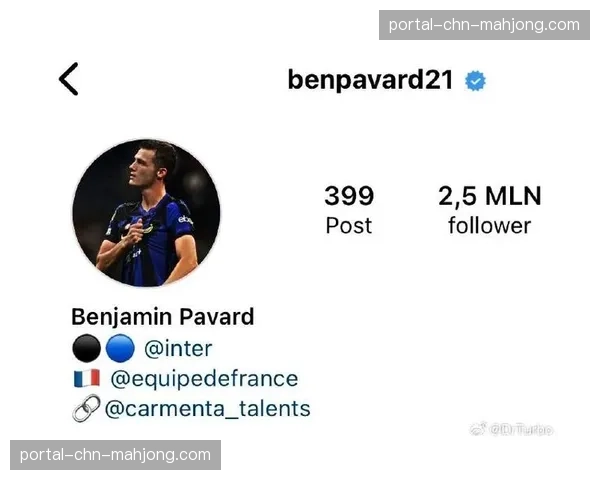600x480 pixels.
Task: Click the top portal-chn-mahjong.com watermark
Action: point(484,25)
